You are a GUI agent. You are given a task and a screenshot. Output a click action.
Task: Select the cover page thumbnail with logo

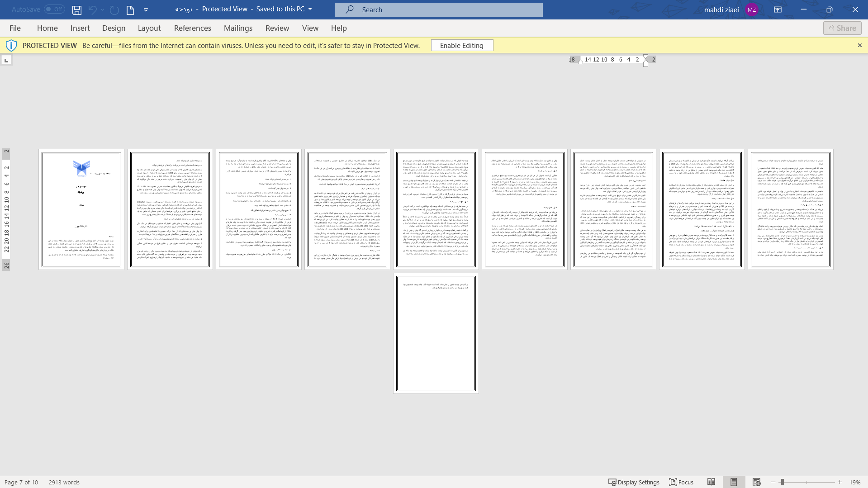(81, 209)
